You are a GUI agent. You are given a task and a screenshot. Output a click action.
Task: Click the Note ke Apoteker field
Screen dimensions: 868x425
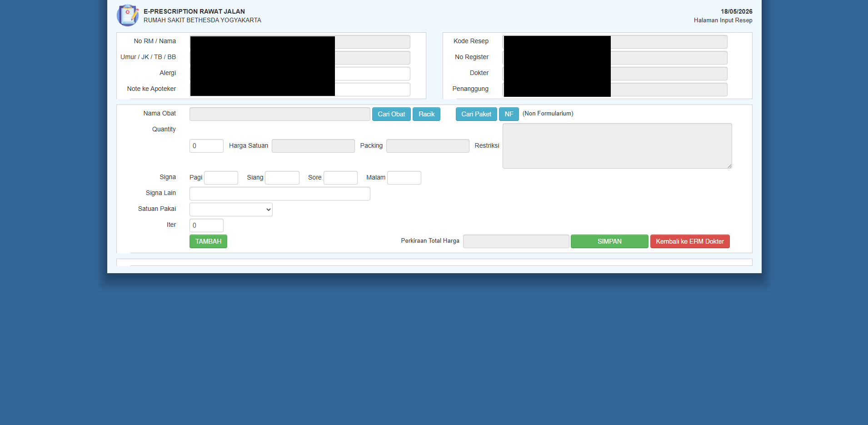coord(300,90)
